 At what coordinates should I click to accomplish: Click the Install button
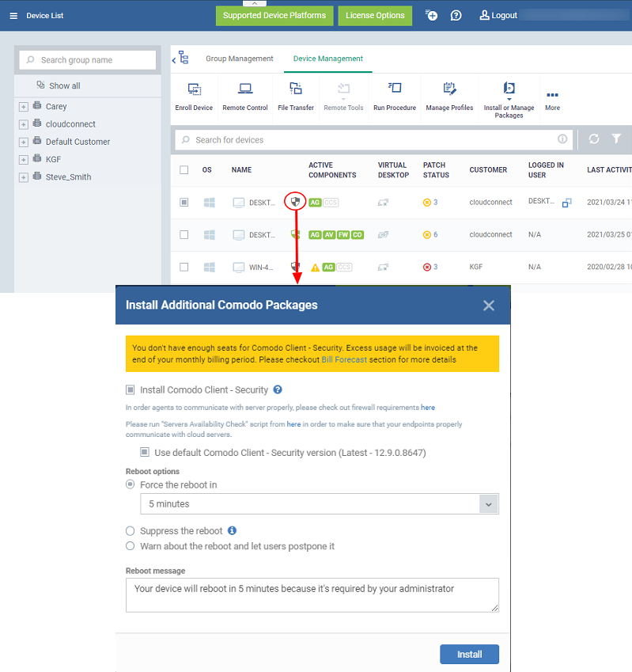click(x=469, y=655)
